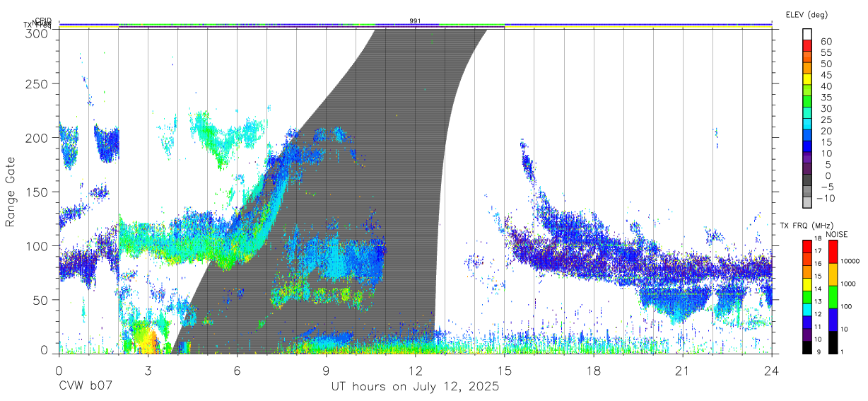The width and height of the screenshot is (868, 401).
Task: Click the 'CVW b07' radar beam label
Action: tap(85, 387)
